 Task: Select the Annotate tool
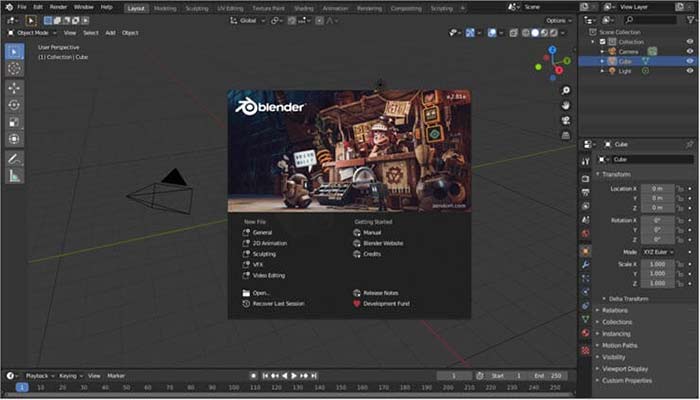tap(14, 158)
